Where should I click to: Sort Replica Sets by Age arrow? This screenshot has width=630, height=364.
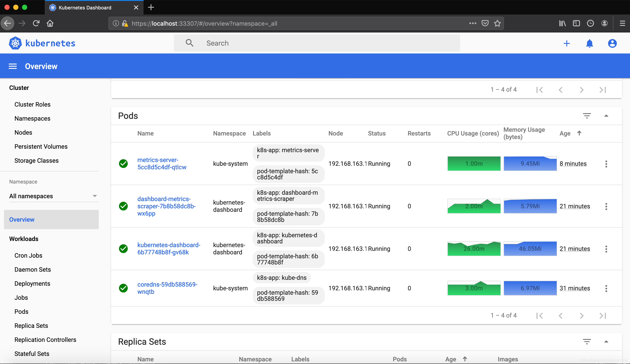(x=465, y=359)
